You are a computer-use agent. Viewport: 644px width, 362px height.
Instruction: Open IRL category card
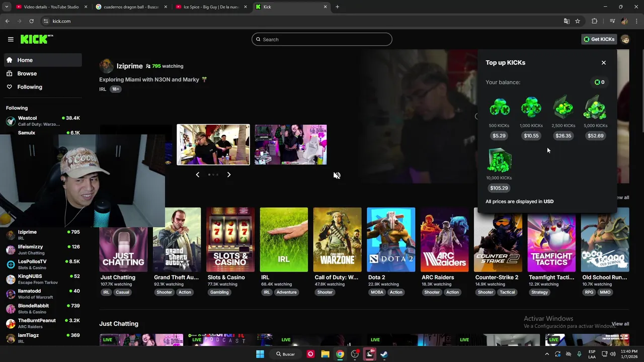coord(284,240)
